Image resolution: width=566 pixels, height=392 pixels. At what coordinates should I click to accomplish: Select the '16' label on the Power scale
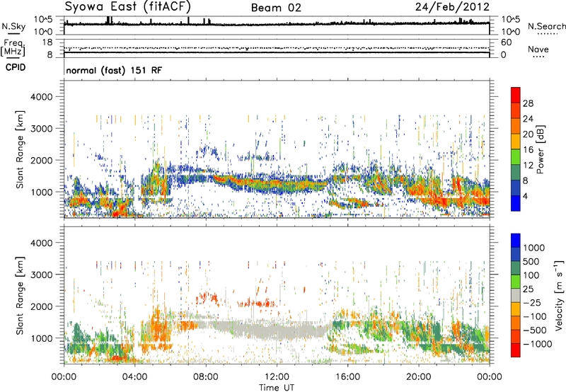tap(528, 150)
